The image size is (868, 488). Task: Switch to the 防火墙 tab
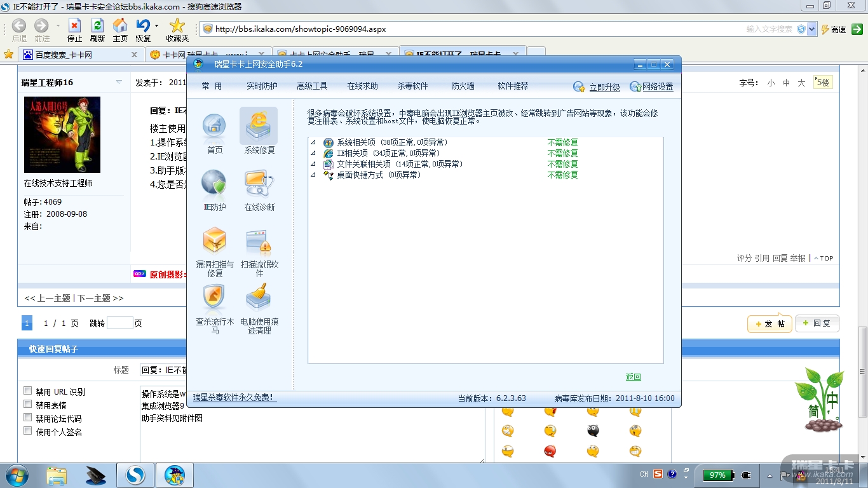pyautogui.click(x=463, y=86)
